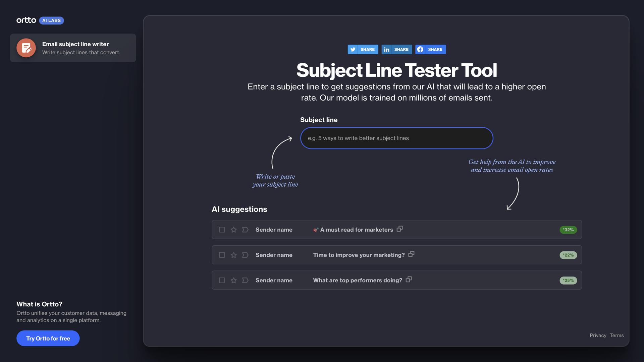Click the AI LABS badge
Image resolution: width=644 pixels, height=362 pixels.
tap(51, 20)
